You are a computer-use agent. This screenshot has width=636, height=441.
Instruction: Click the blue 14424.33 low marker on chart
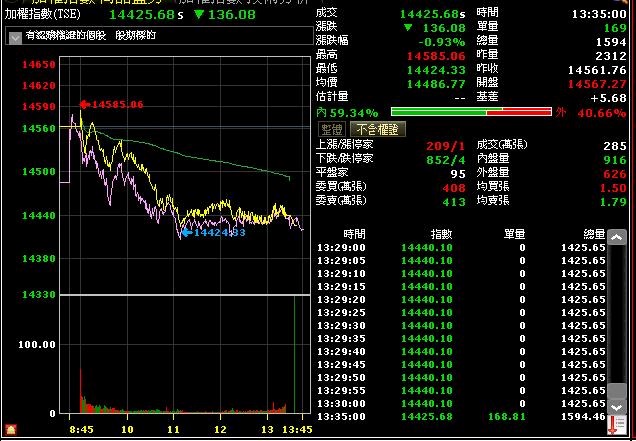coord(214,232)
